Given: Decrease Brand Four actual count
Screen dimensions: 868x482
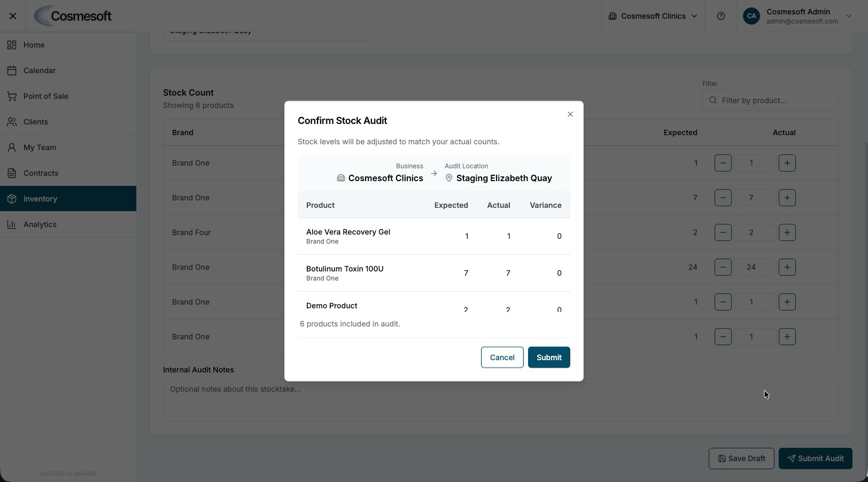Looking at the screenshot, I should 723,232.
